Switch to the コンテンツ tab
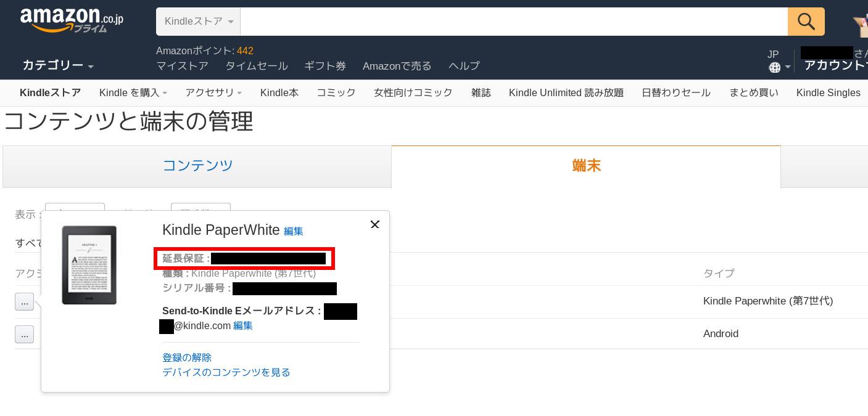Image resolution: width=868 pixels, height=416 pixels. (x=197, y=166)
